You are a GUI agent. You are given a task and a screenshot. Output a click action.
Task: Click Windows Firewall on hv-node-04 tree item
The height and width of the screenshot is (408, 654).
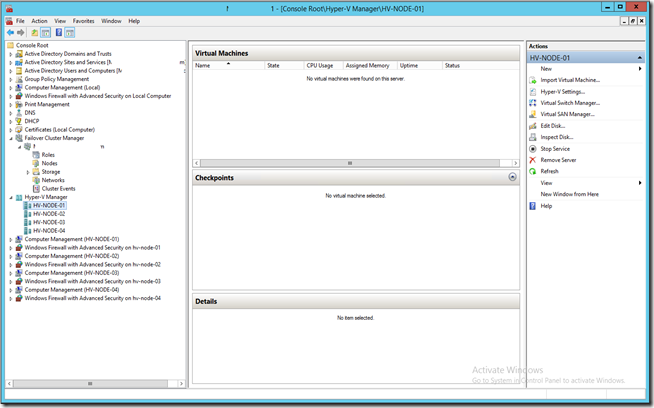coord(93,298)
